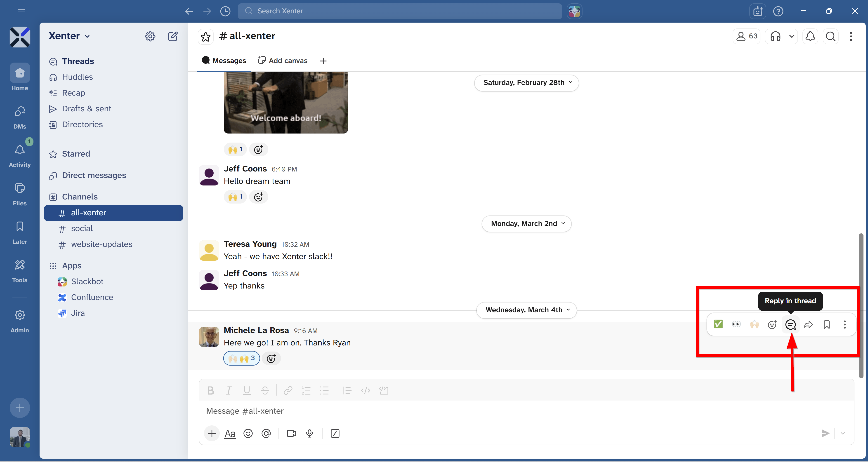The width and height of the screenshot is (868, 462).
Task: Expand the Xenter workspace dropdown
Action: [x=69, y=36]
